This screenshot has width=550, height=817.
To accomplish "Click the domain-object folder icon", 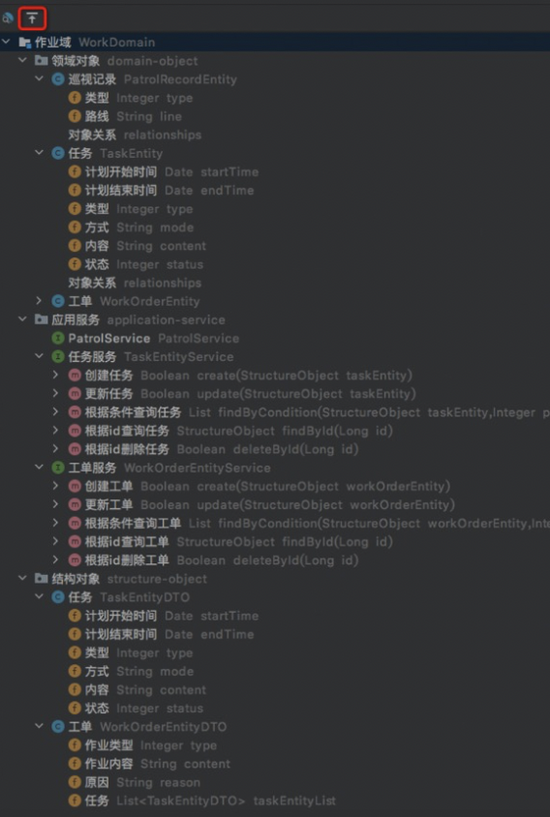I will [41, 61].
